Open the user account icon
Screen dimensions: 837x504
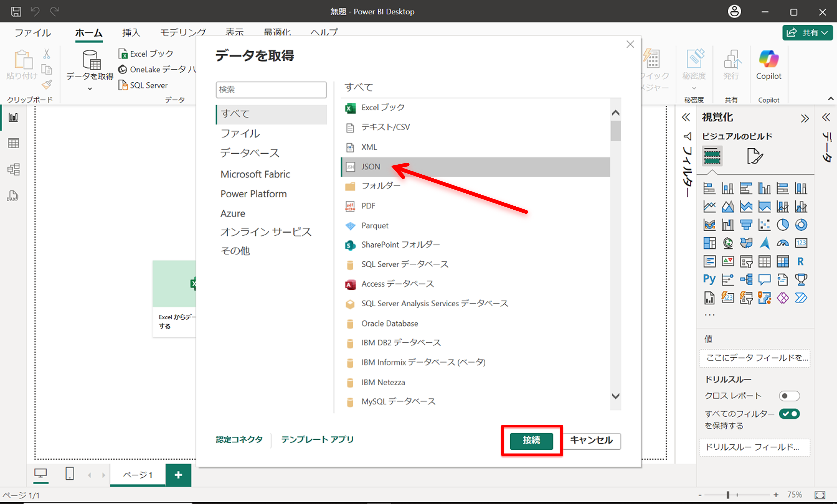(734, 11)
